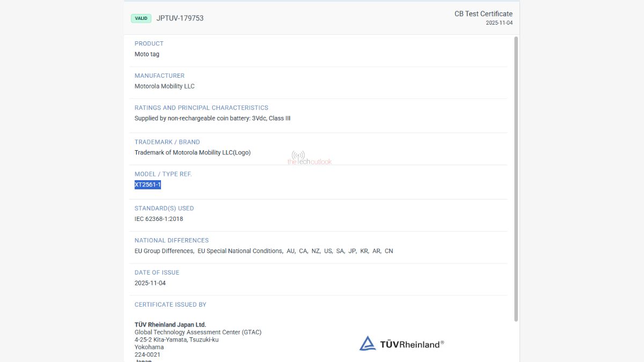Click the highlighted XT2561-1 model number
Viewport: 644px width, 362px height.
click(148, 184)
